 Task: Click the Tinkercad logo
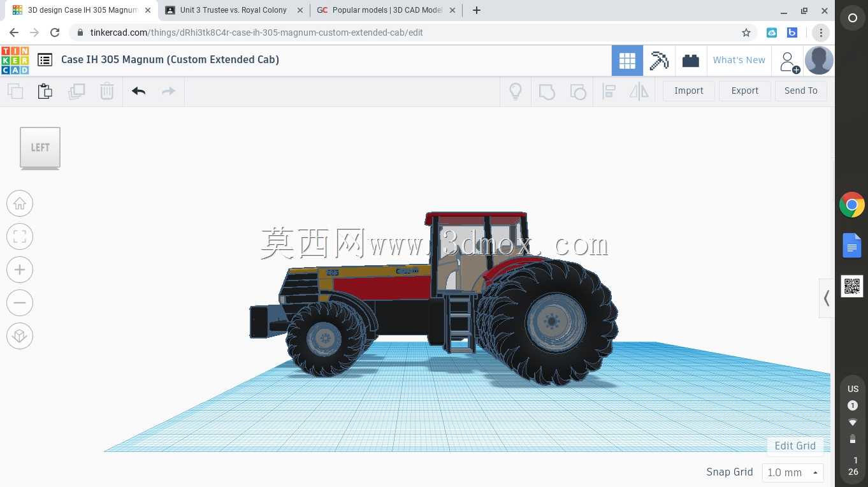(x=15, y=61)
